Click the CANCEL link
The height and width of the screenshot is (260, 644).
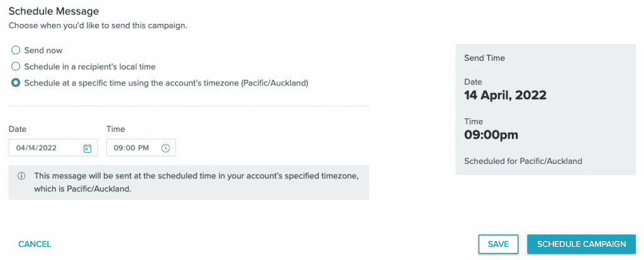tap(35, 244)
